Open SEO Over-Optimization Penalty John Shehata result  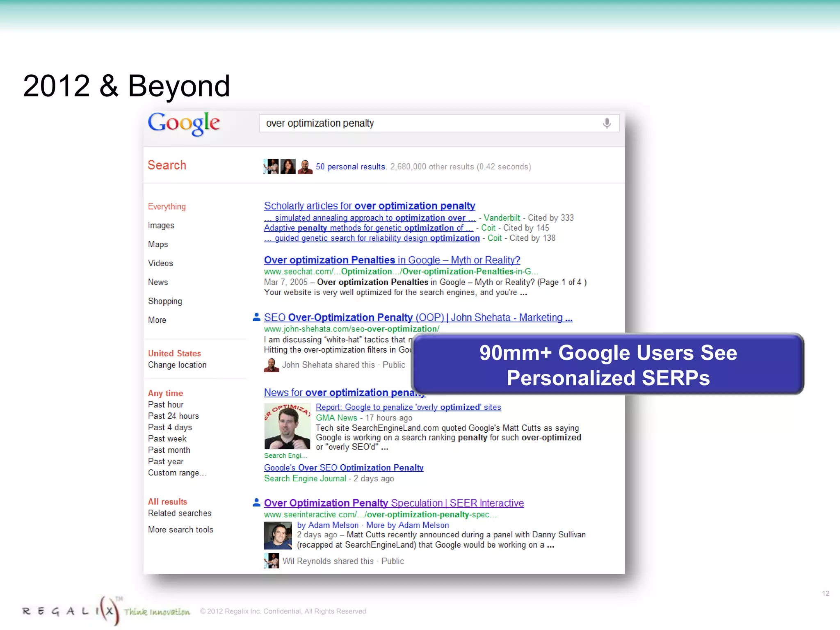click(418, 317)
